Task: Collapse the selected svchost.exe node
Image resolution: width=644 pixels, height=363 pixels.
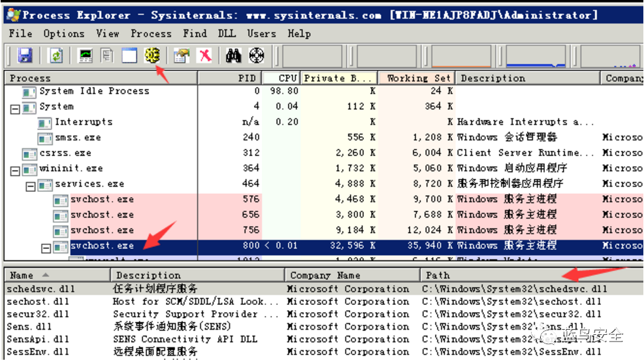Action: pos(46,247)
